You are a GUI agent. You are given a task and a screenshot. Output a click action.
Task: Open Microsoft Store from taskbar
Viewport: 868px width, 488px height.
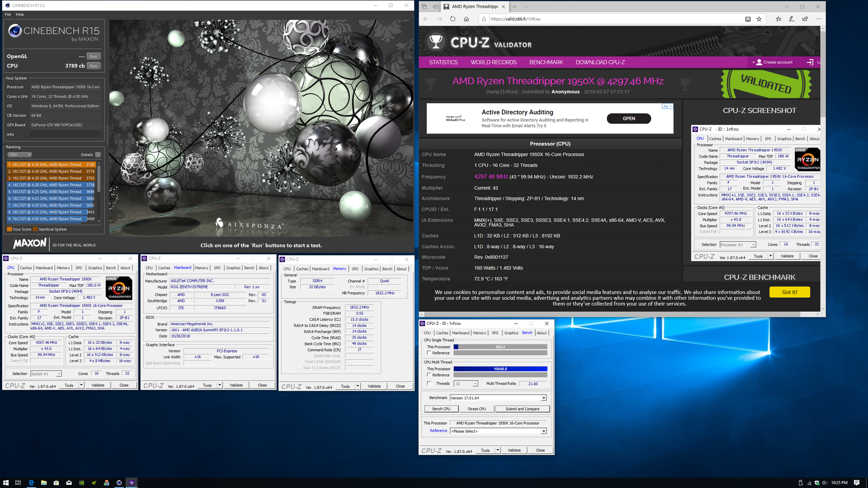56,483
